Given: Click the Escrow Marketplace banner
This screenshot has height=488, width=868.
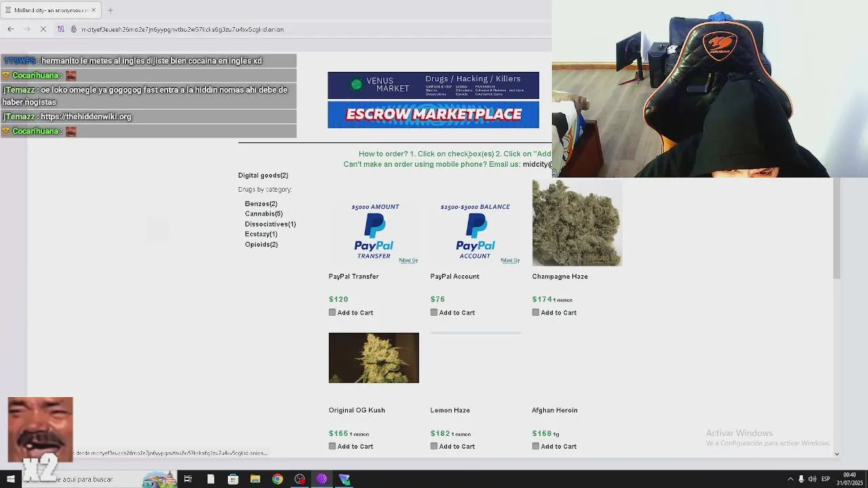Looking at the screenshot, I should coord(433,115).
